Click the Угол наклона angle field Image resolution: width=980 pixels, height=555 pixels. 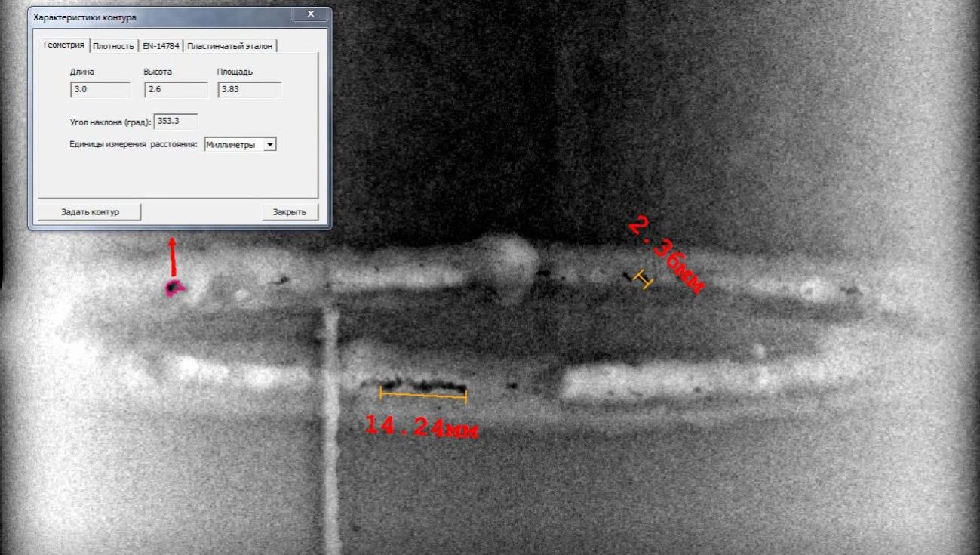pos(176,121)
